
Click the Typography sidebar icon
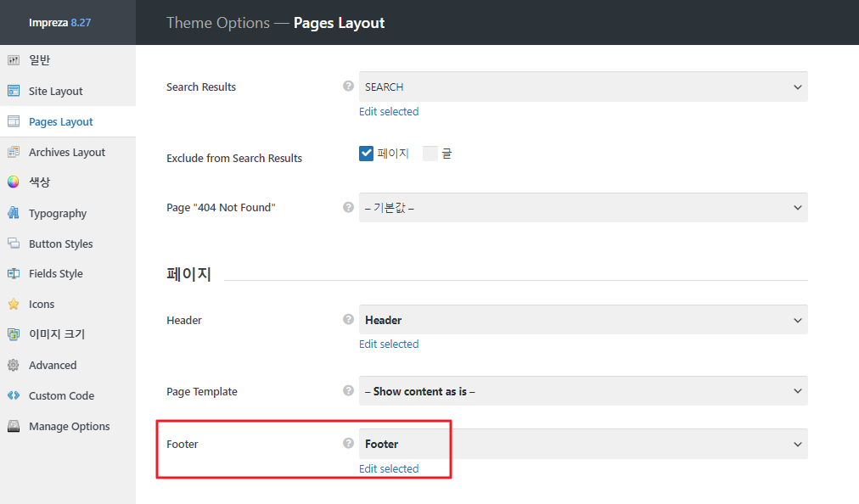14,213
